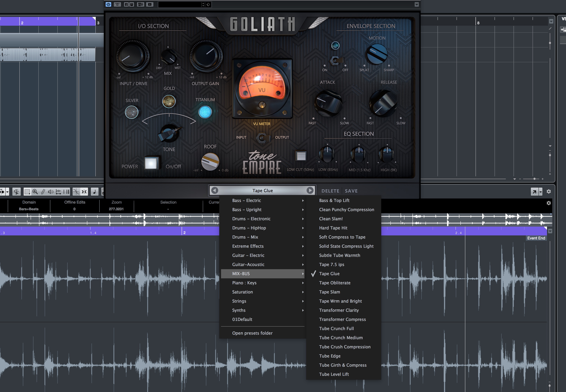
Task: Expand the Saturation preset submenu
Action: tap(263, 292)
